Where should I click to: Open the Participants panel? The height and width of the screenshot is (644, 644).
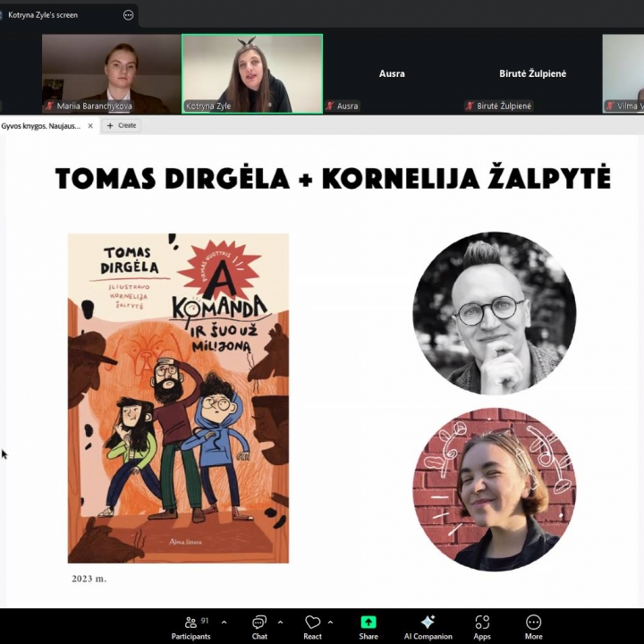(191, 625)
